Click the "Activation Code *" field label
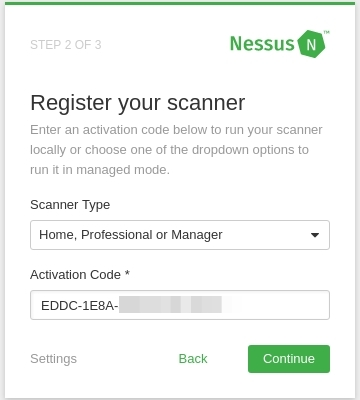 coord(80,275)
